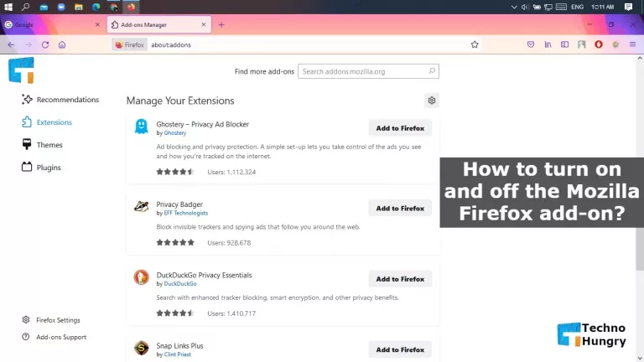Screen dimensions: 644x362
Task: Open Chrome icon on the taskbar
Action: (114, 7)
